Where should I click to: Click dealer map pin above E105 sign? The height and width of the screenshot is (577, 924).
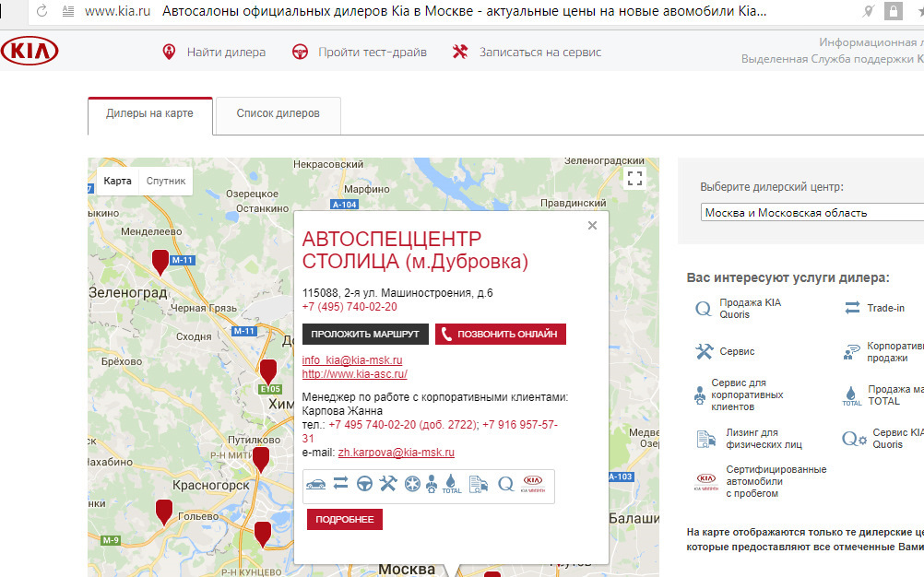(x=268, y=371)
